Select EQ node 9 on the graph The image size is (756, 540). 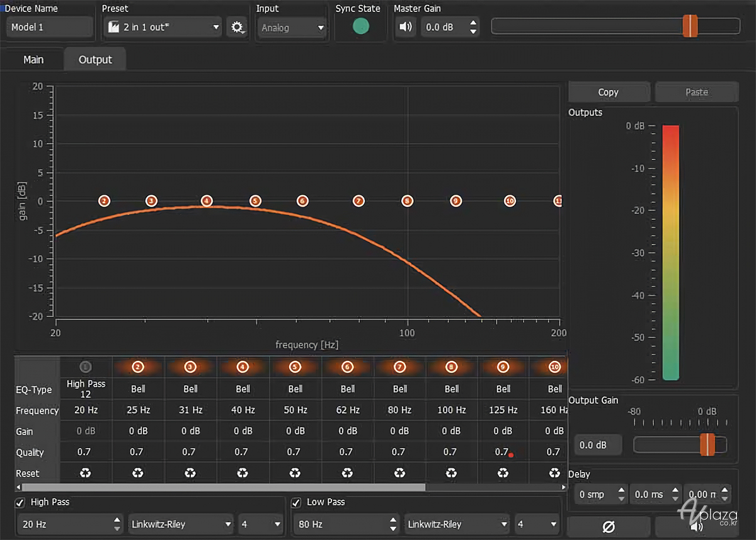[x=456, y=201]
